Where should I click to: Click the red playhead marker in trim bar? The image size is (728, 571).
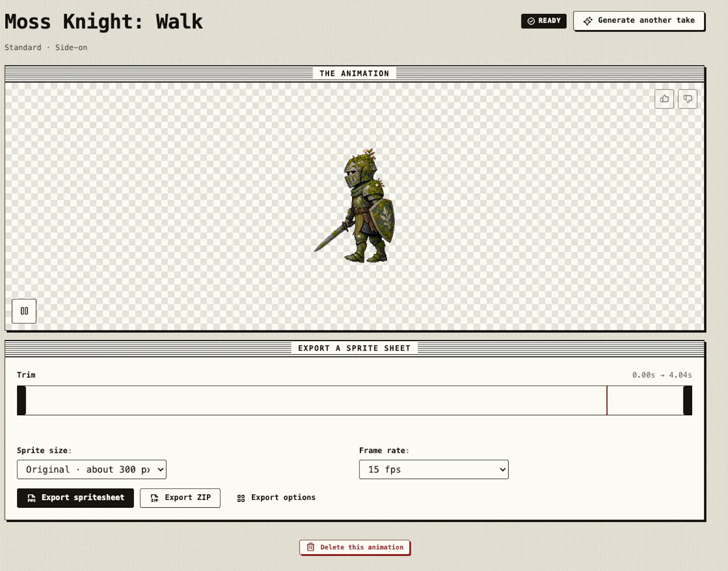pyautogui.click(x=607, y=400)
